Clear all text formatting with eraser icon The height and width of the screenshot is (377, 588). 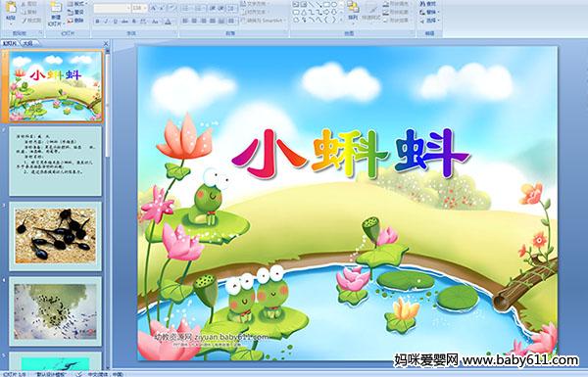[172, 8]
